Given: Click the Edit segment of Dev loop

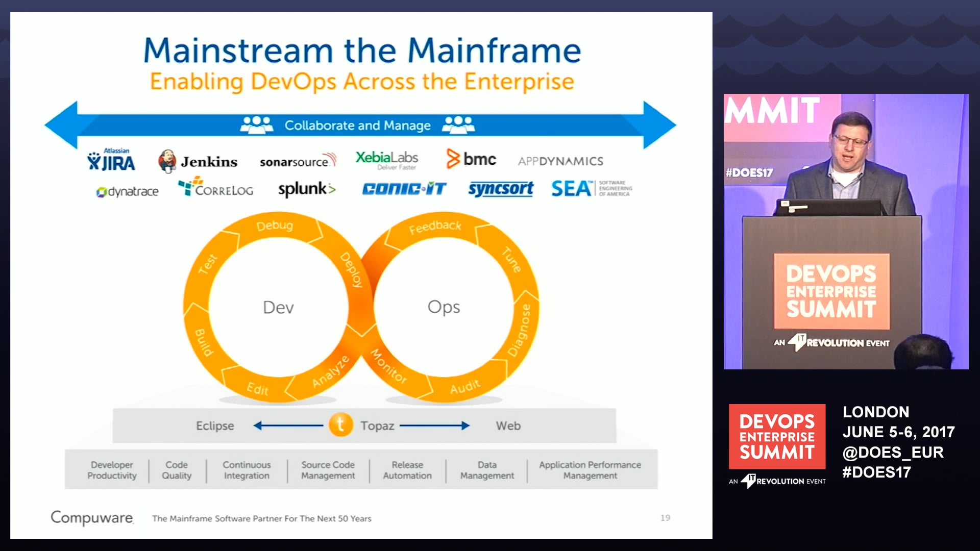Looking at the screenshot, I should 257,389.
